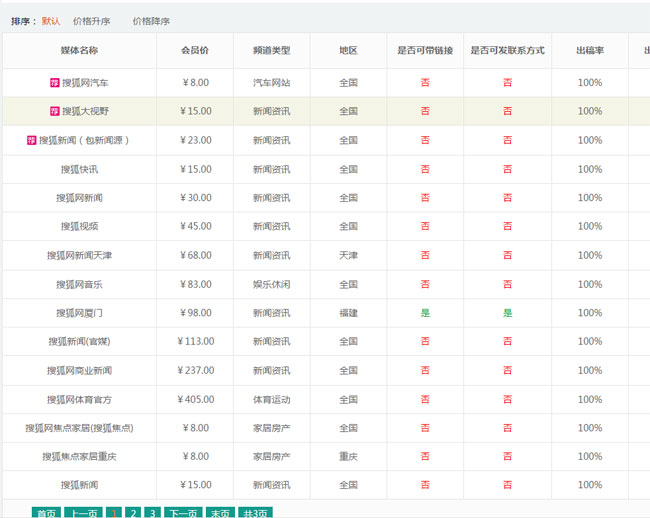
Task: Click the 娱乐休闲 channel type cell
Action: pyautogui.click(x=272, y=285)
